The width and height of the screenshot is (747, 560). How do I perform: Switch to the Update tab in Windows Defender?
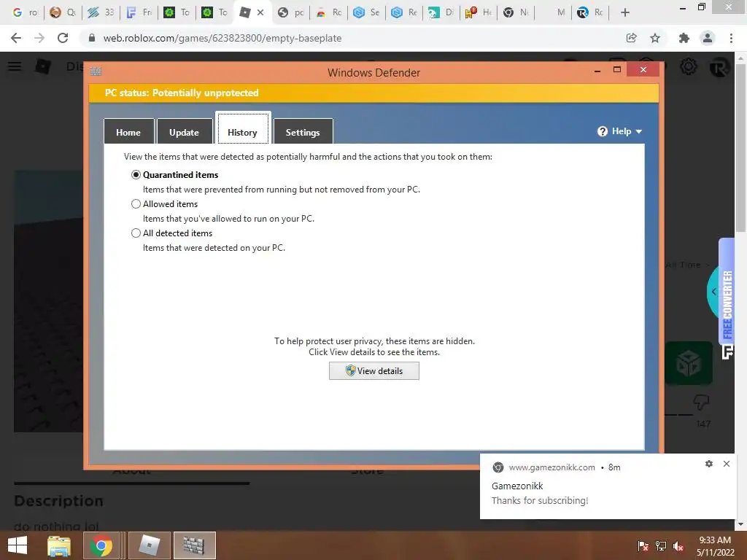pyautogui.click(x=185, y=132)
